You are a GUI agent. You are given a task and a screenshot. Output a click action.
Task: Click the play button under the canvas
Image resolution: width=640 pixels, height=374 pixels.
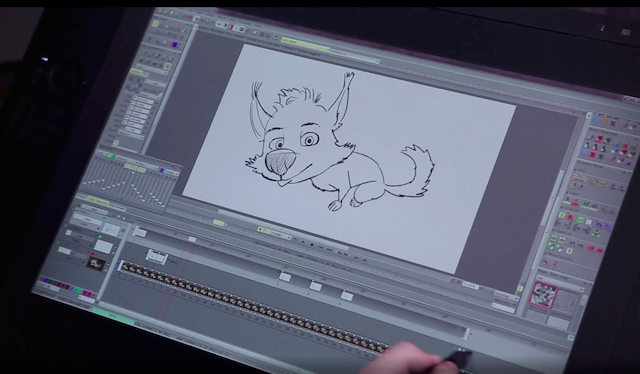click(303, 242)
